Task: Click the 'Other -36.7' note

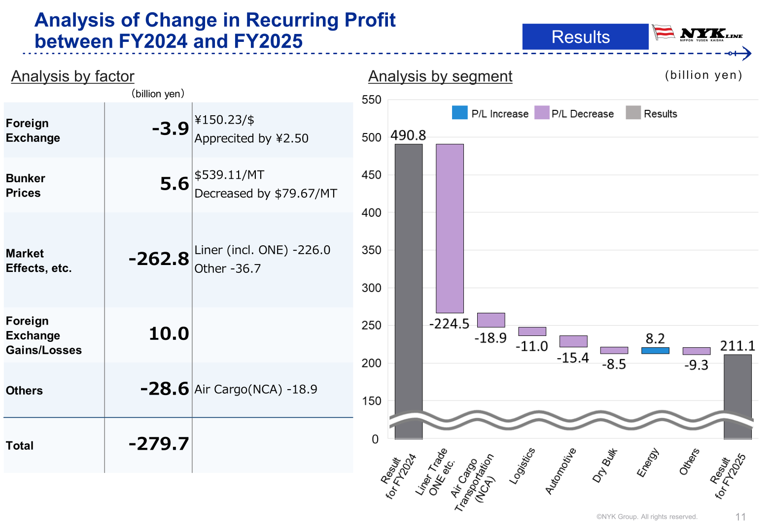Action: 227,268
